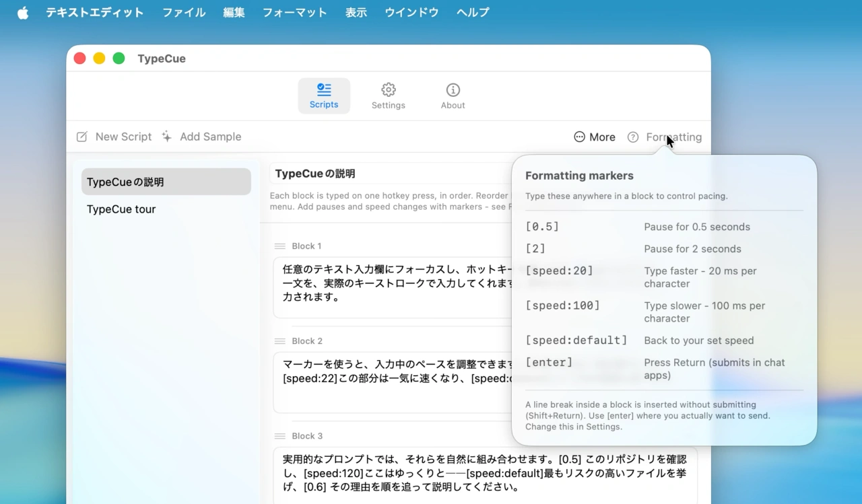Click the Block 3 label
The image size is (862, 504).
pos(307,436)
